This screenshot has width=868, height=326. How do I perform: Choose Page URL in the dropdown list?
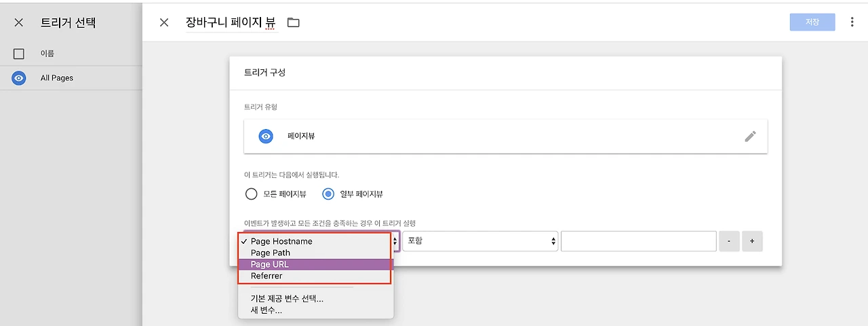tap(315, 264)
